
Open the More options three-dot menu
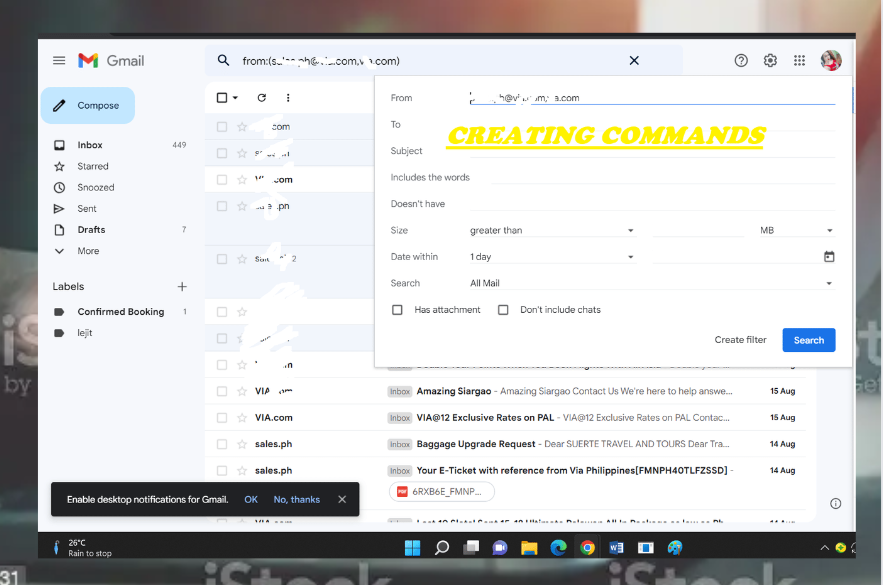(288, 97)
